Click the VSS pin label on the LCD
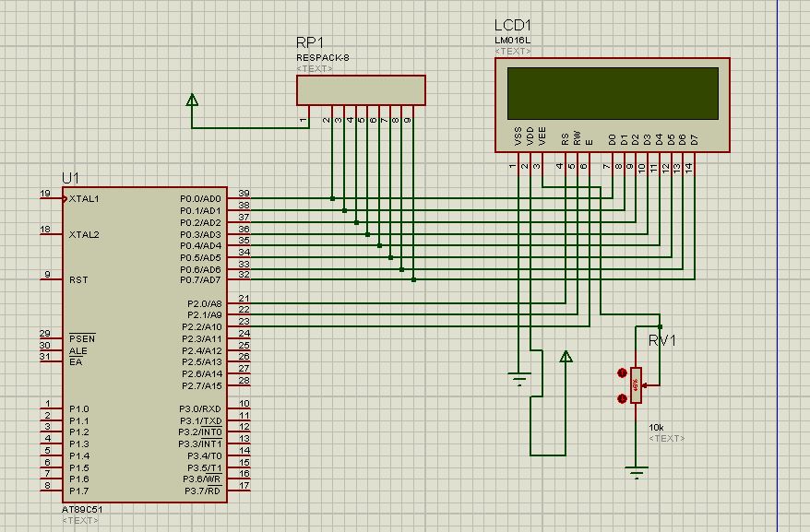This screenshot has height=532, width=810. pyautogui.click(x=518, y=136)
